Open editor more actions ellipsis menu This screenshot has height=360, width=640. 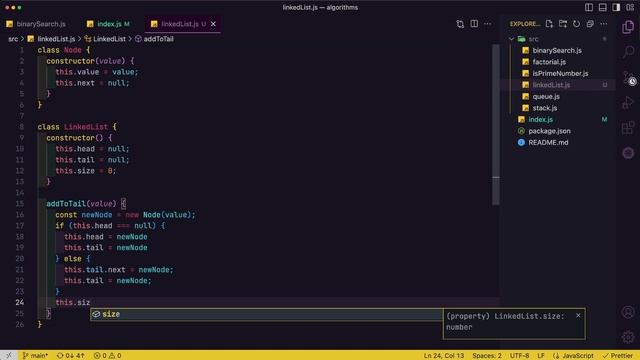(488, 24)
